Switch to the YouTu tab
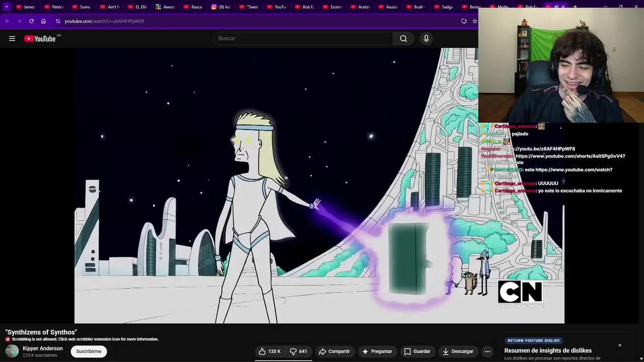644x362 pixels. [x=277, y=7]
